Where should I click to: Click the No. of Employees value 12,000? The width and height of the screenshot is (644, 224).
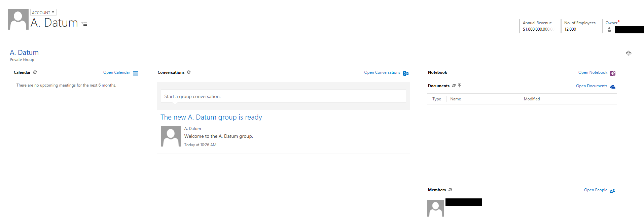point(570,29)
